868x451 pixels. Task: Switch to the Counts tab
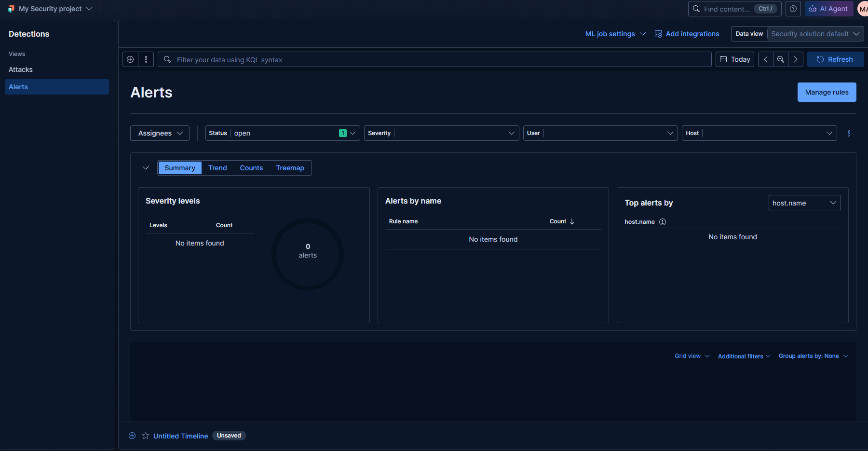tap(251, 168)
